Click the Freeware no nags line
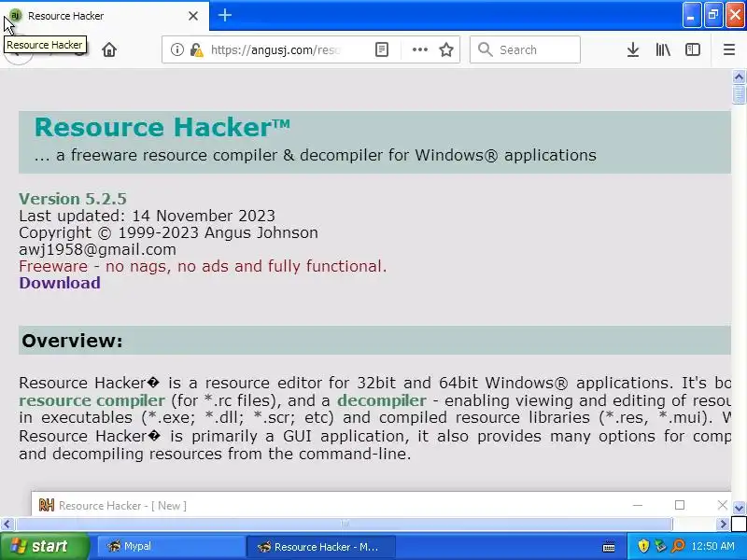The image size is (747, 560). 203,266
